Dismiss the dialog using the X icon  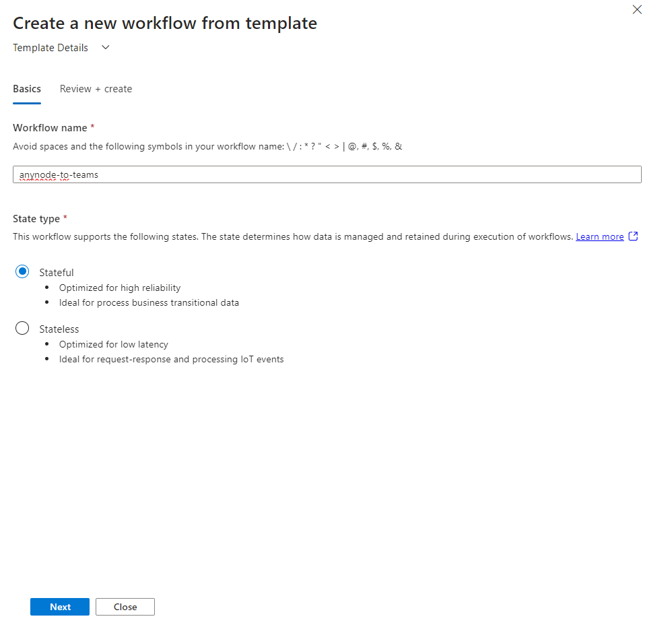[637, 9]
